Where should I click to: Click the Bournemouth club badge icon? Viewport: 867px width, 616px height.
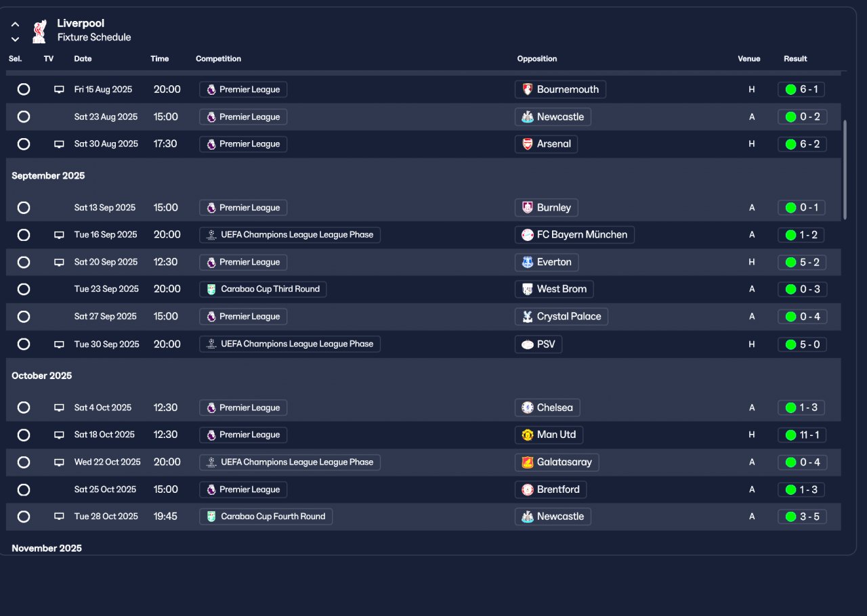click(x=527, y=89)
